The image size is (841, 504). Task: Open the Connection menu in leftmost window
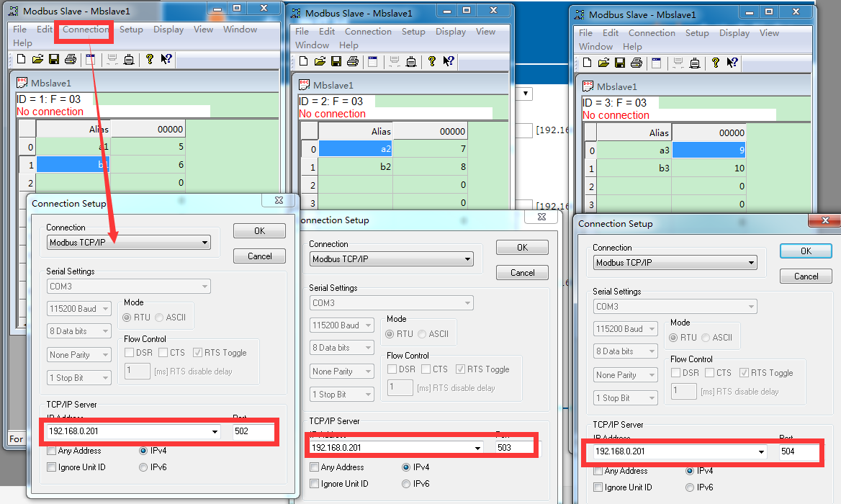[x=85, y=30]
